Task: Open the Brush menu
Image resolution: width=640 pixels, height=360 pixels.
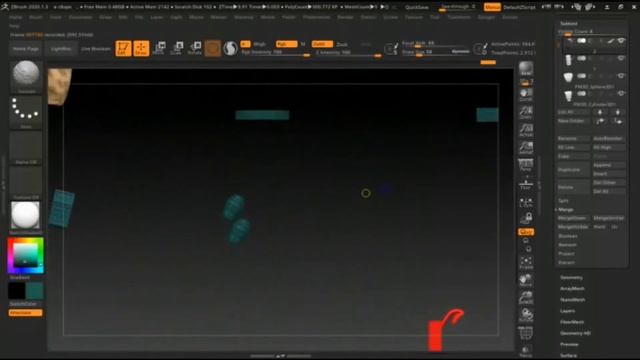Action: point(36,18)
